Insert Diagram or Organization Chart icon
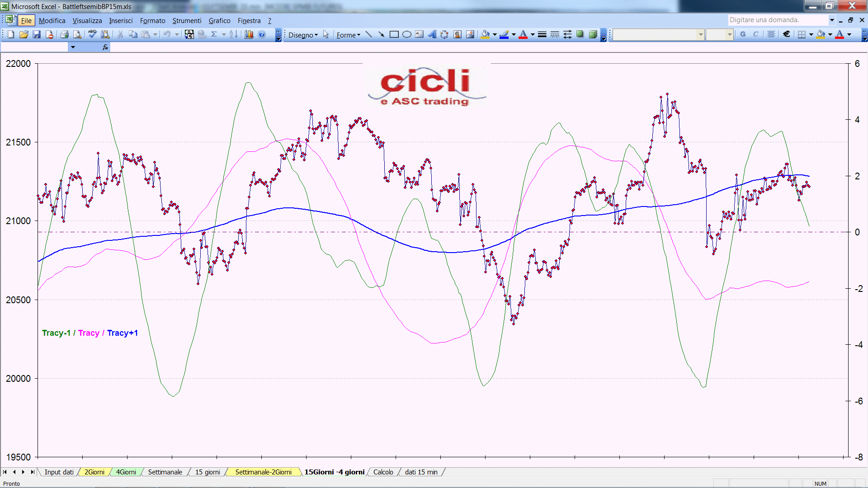This screenshot has height=488, width=868. point(445,34)
